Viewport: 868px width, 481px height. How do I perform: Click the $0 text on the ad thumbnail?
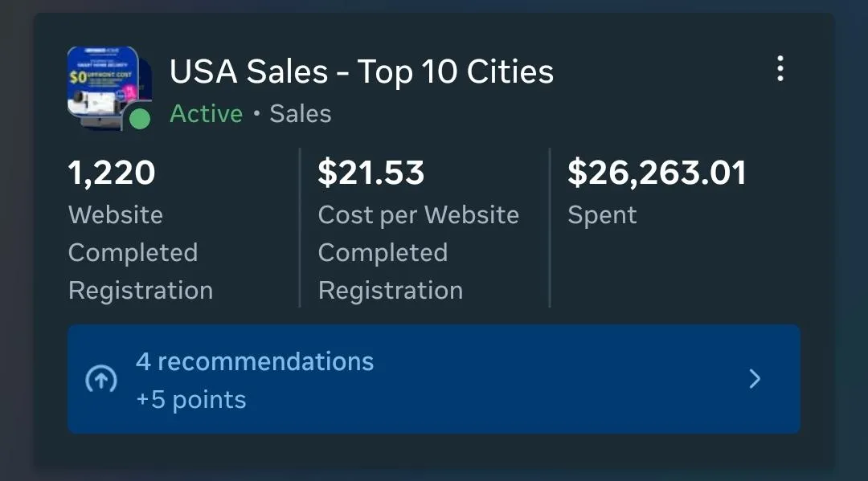(77, 78)
